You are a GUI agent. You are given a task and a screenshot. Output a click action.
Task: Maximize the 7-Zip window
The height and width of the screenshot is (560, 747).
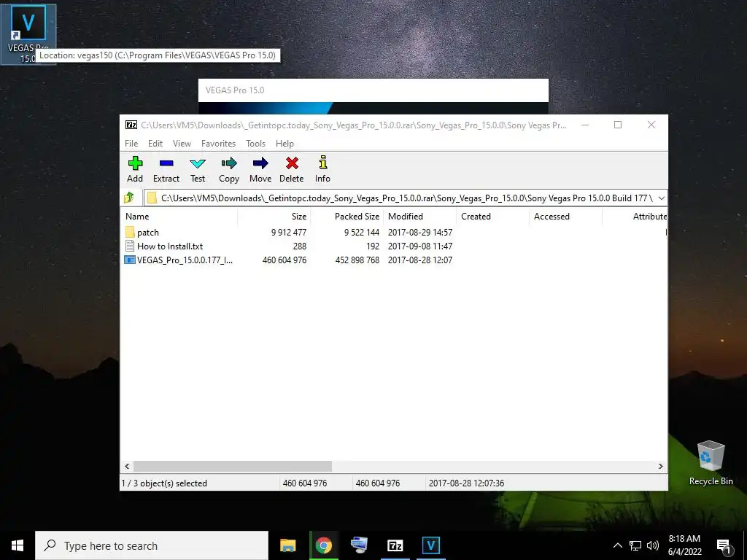(x=618, y=125)
